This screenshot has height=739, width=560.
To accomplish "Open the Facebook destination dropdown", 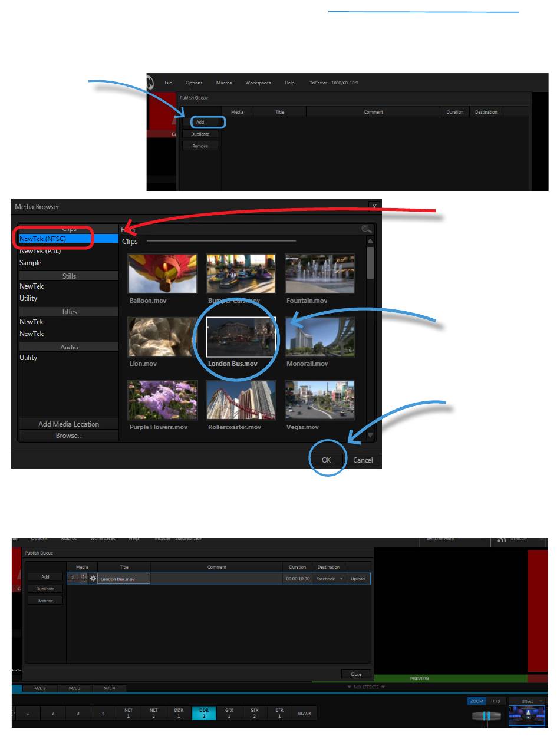I will click(x=329, y=579).
